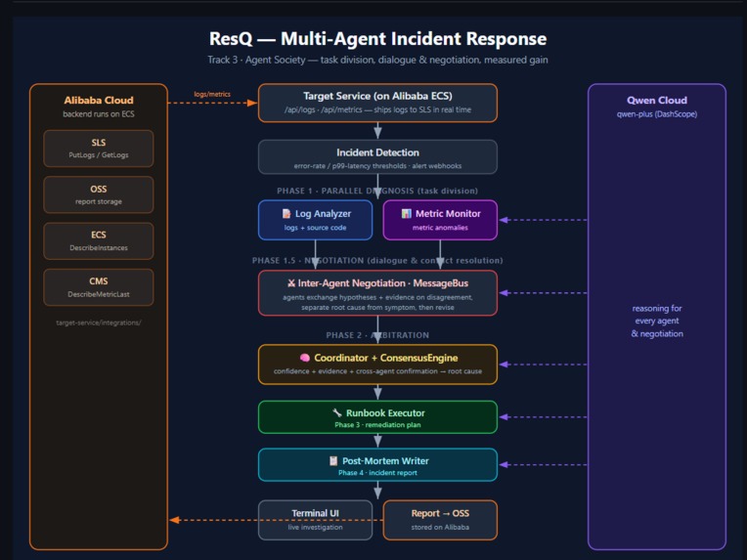
Task: Select the CMS DescribeMetricLast card
Action: (99, 287)
